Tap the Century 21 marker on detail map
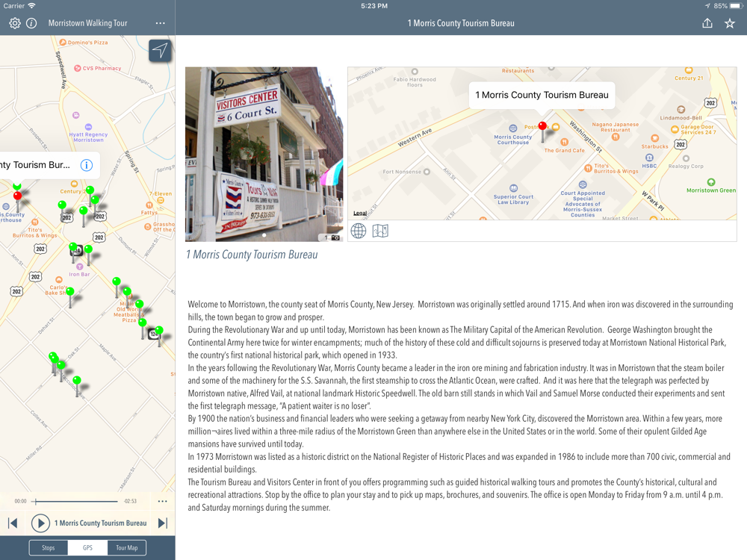Image resolution: width=747 pixels, height=560 pixels. tap(689, 70)
